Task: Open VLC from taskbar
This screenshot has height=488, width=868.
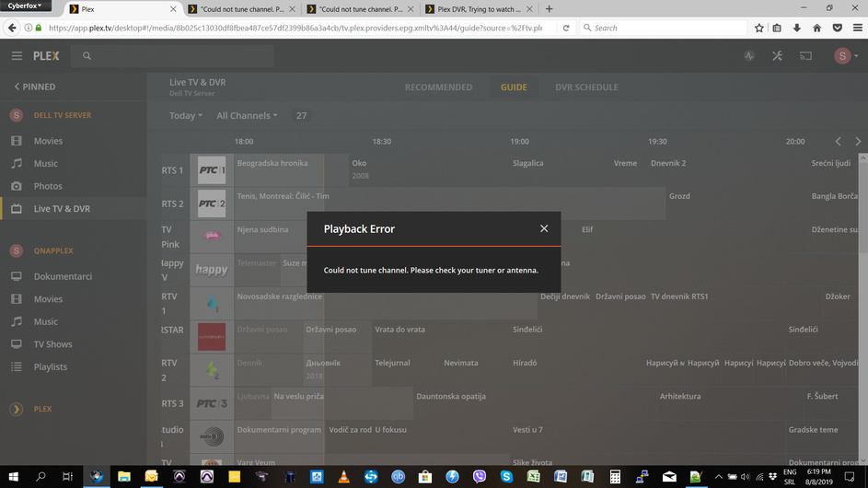Action: coord(343,476)
